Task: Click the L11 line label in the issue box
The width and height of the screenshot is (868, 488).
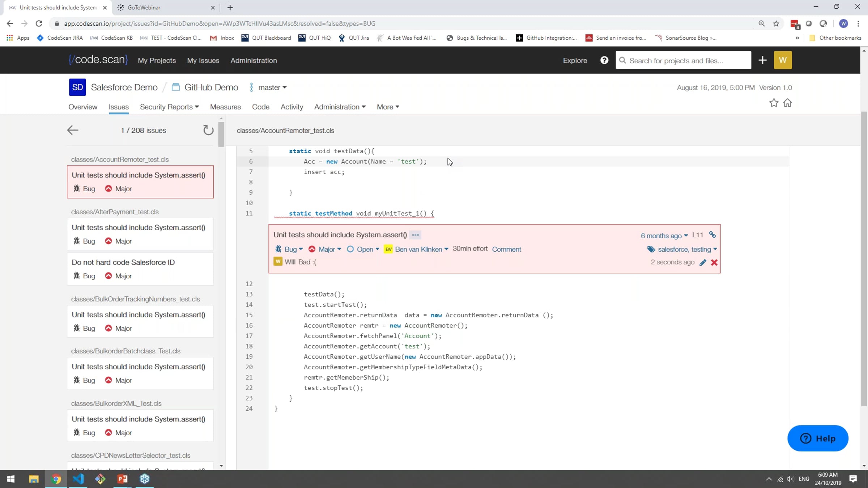Action: pyautogui.click(x=698, y=235)
